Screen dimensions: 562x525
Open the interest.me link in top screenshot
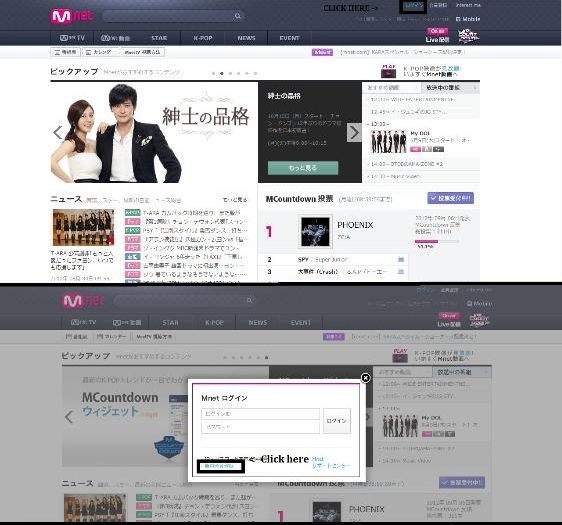pos(468,5)
